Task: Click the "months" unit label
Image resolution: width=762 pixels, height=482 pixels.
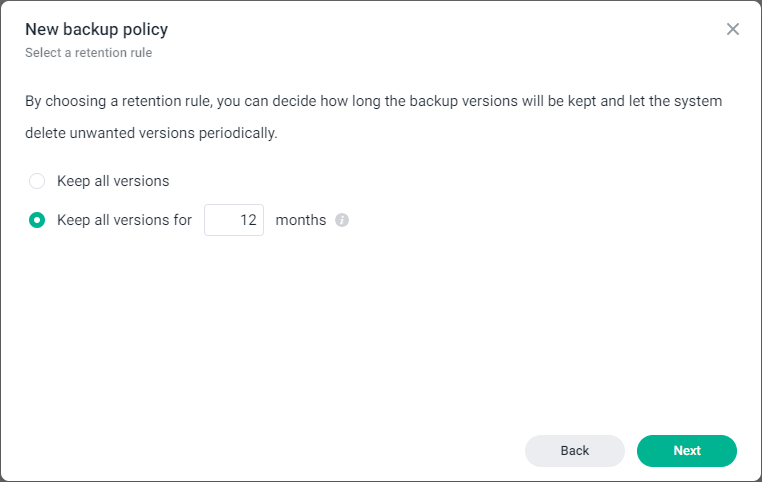Action: click(301, 220)
